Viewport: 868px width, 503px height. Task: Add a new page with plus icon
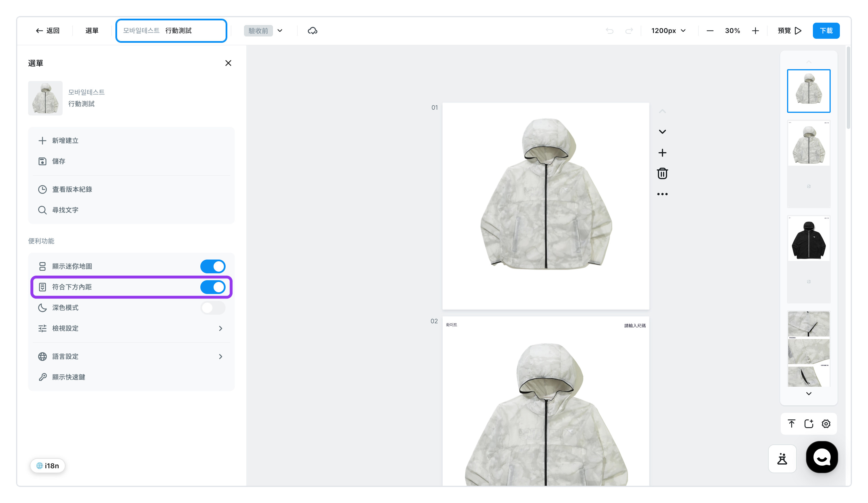click(662, 153)
